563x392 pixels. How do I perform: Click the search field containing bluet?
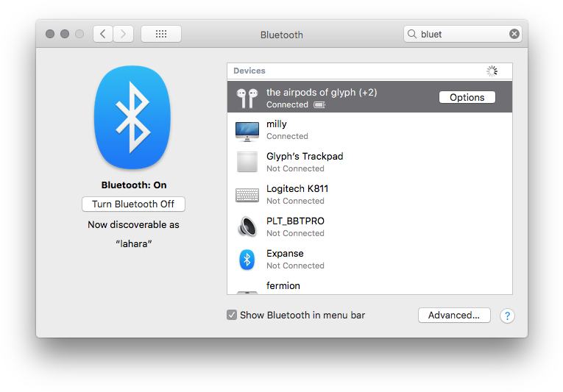pos(462,34)
